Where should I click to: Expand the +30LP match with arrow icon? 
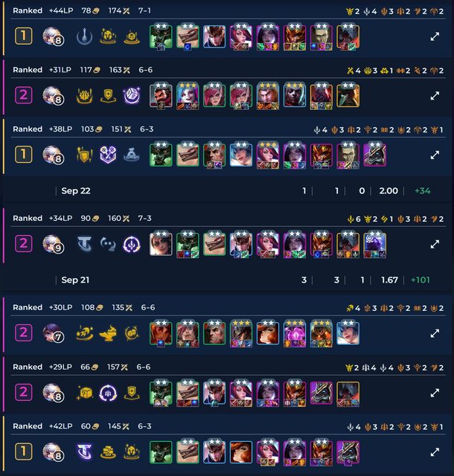tap(435, 333)
